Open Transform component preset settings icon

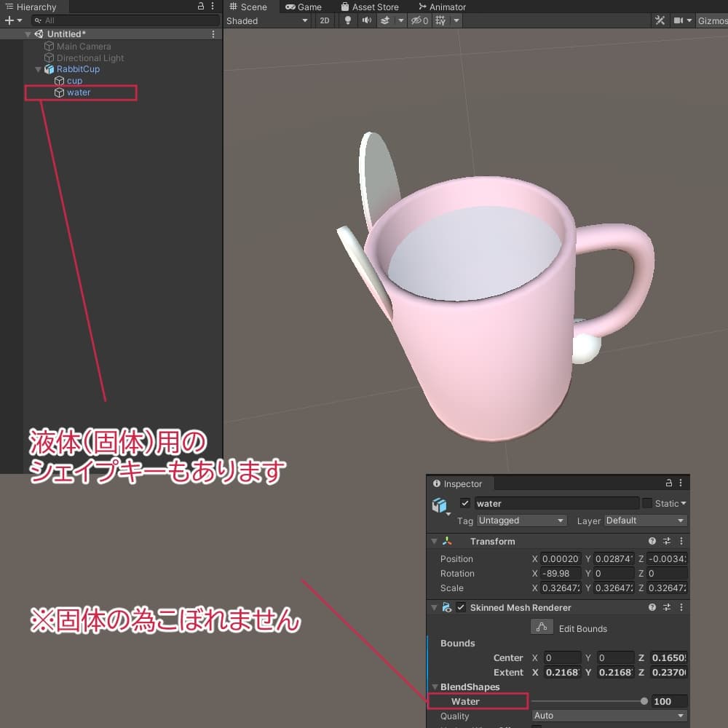point(667,542)
